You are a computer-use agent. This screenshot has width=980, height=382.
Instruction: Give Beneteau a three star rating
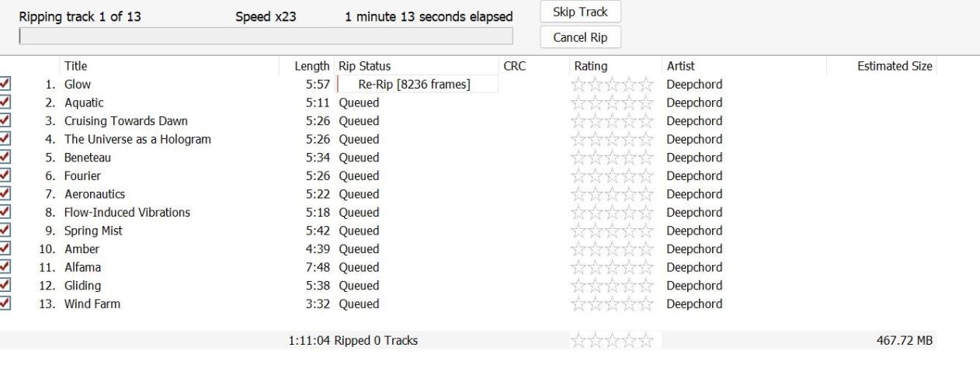(612, 158)
